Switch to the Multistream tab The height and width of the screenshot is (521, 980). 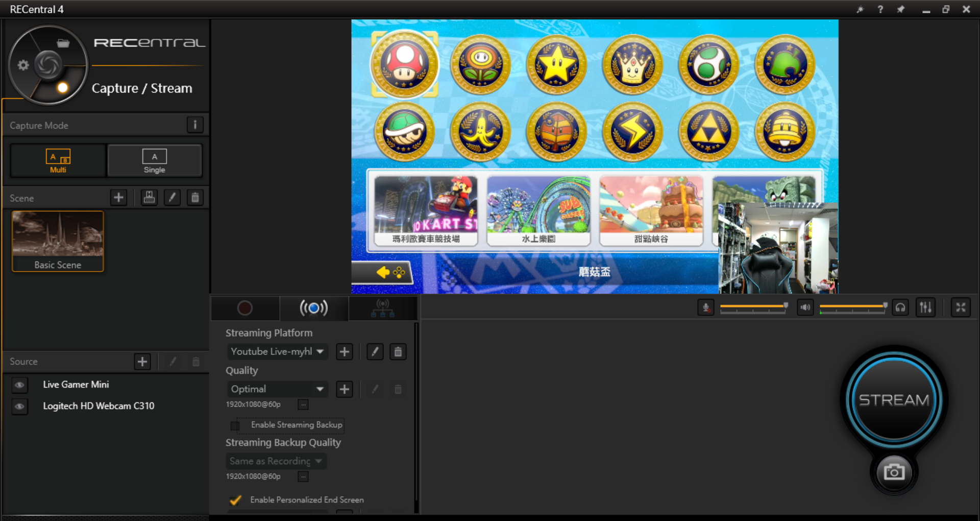[383, 308]
